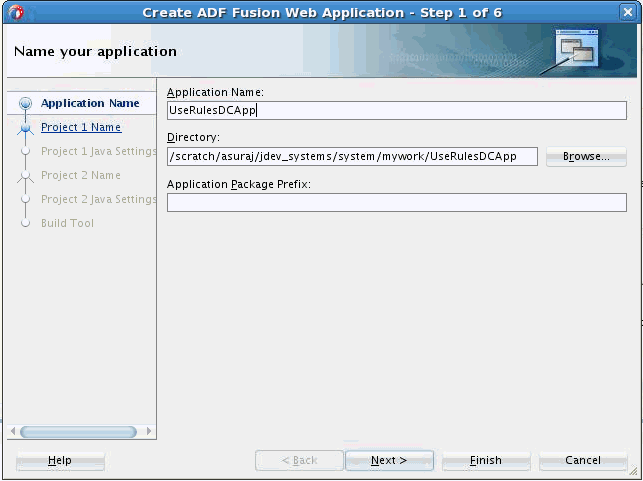Click the "Application Package Prefix:" label

click(x=239, y=184)
